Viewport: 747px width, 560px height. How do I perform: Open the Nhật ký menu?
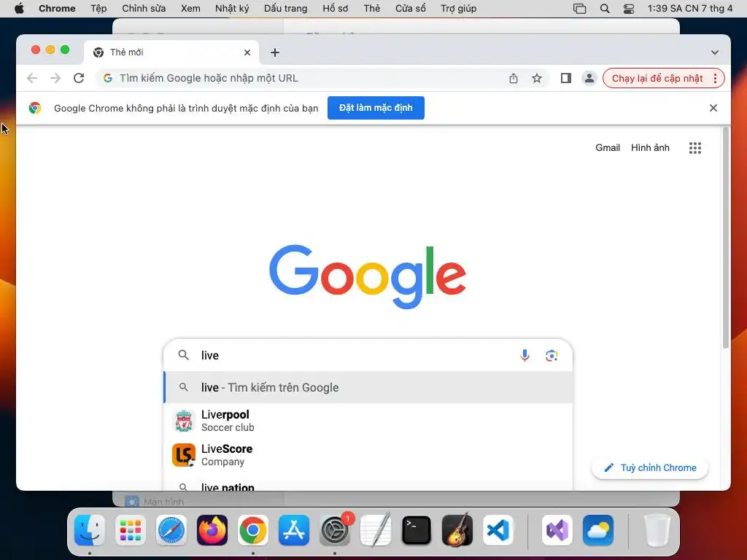pos(232,9)
